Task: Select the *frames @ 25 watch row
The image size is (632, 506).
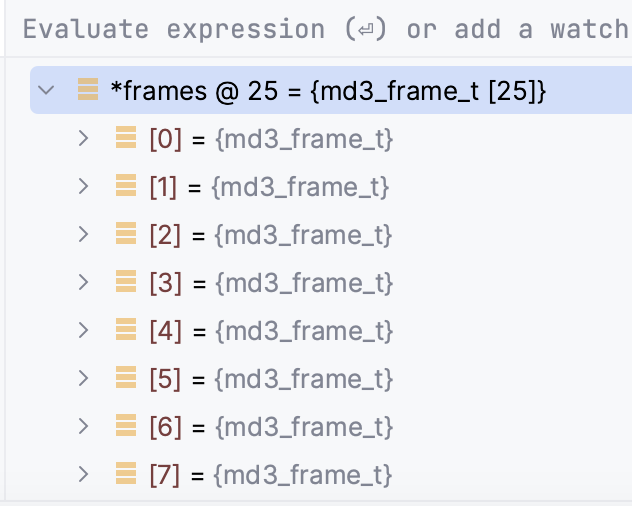Action: point(331,90)
